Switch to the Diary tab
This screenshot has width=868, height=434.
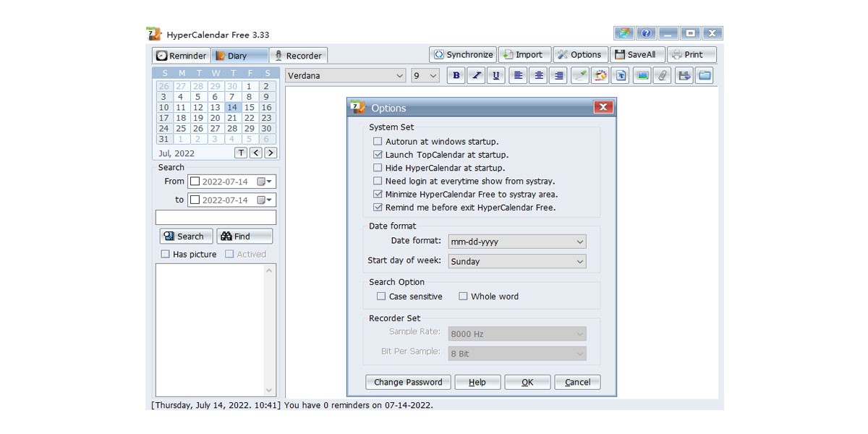click(240, 55)
